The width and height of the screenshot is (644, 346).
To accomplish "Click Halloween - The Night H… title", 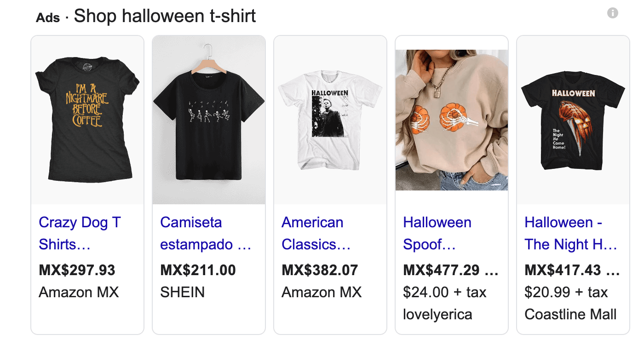I will [570, 233].
